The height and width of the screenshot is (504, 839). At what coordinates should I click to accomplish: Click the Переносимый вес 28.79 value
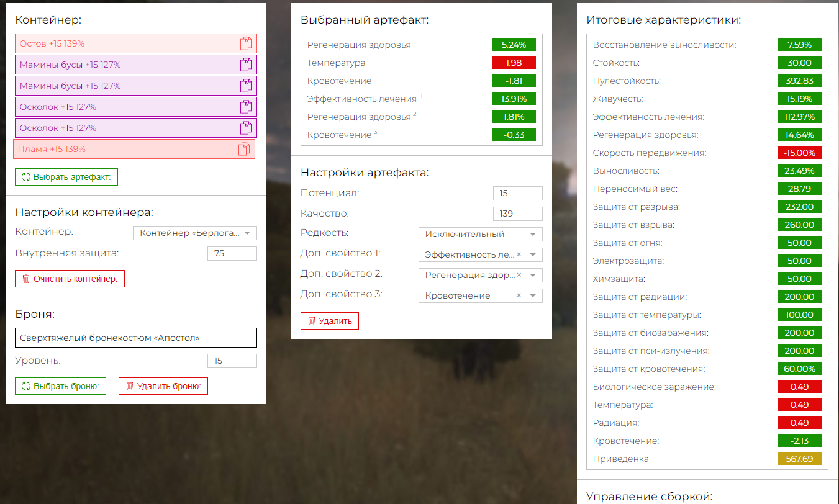click(800, 189)
